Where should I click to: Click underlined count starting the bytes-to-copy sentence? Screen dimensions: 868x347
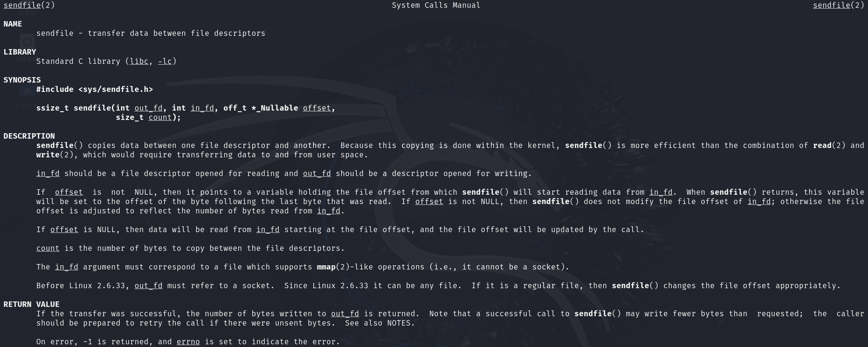click(x=48, y=248)
